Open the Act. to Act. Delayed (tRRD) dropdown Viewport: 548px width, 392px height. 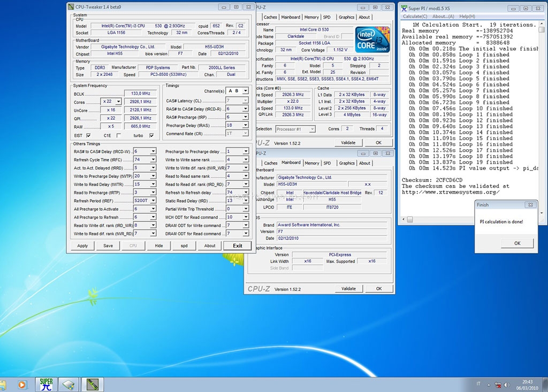153,168
